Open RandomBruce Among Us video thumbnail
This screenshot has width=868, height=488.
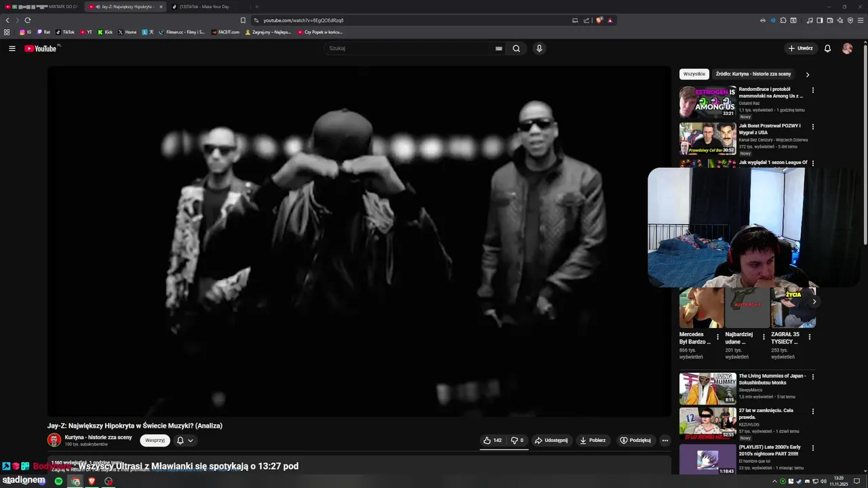tap(708, 102)
